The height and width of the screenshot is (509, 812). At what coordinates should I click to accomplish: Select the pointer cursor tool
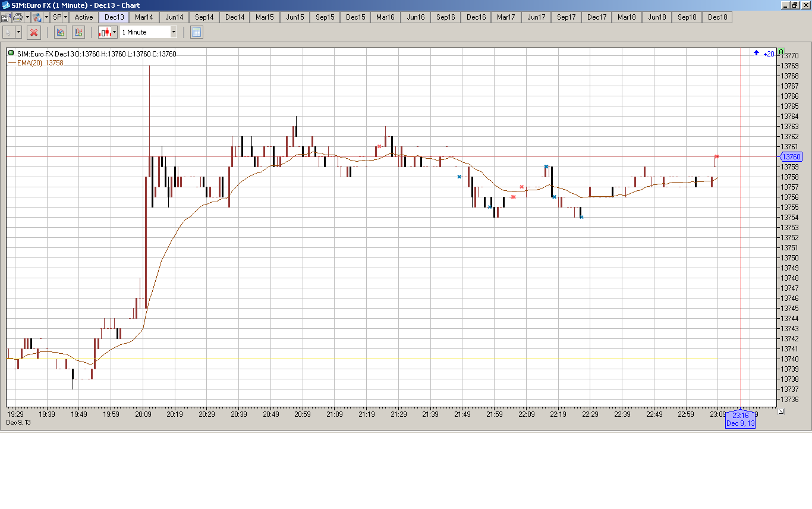click(x=8, y=32)
